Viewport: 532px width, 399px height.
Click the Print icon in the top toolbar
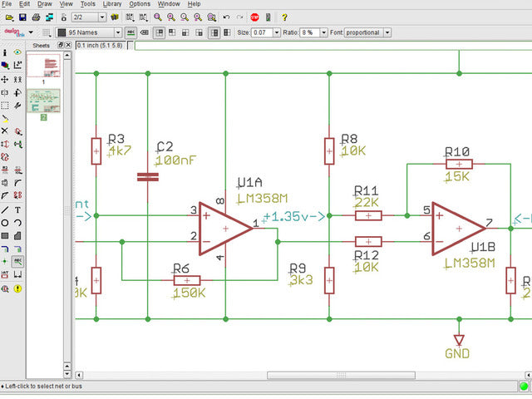(35, 17)
